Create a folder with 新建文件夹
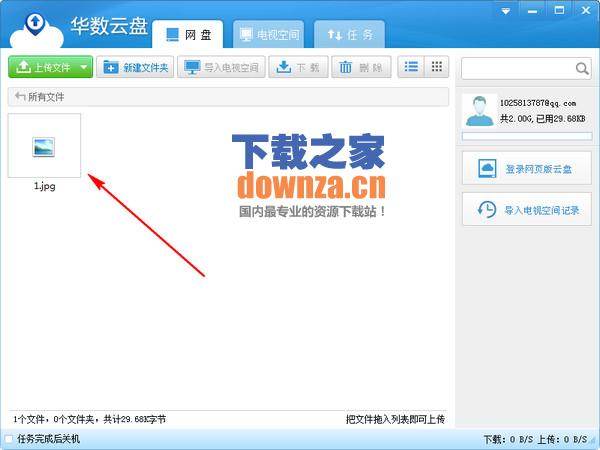This screenshot has width=600, height=450. [135, 67]
